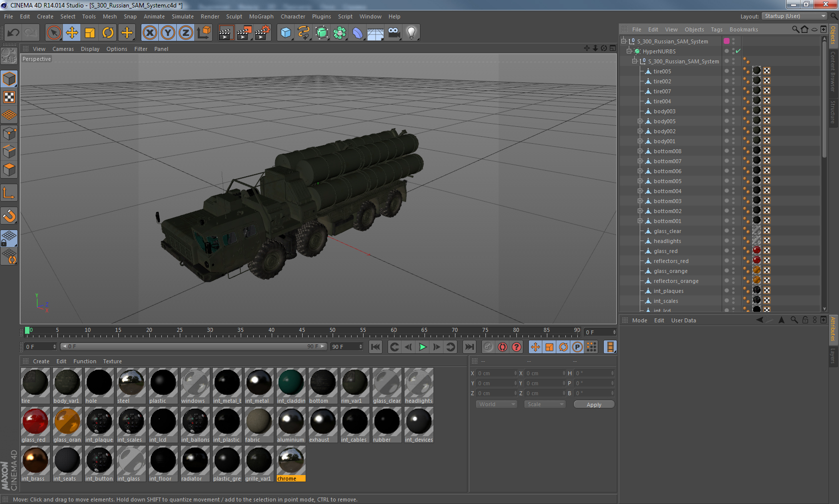Open the Layout dropdown
The image size is (839, 504).
click(795, 16)
